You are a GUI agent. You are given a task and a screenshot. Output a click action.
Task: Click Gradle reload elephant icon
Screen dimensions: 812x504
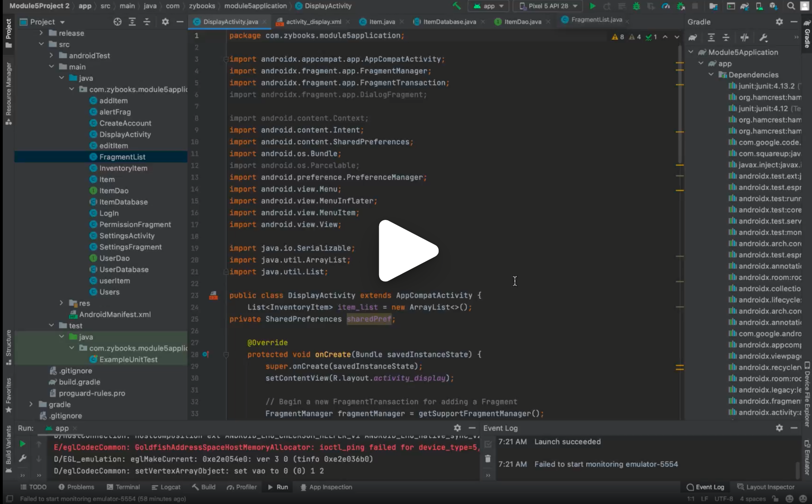pos(693,38)
